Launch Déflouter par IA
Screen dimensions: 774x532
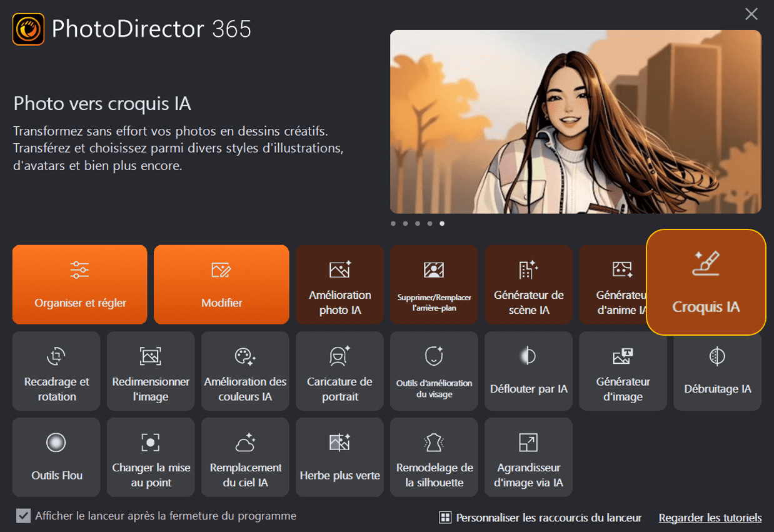(528, 371)
